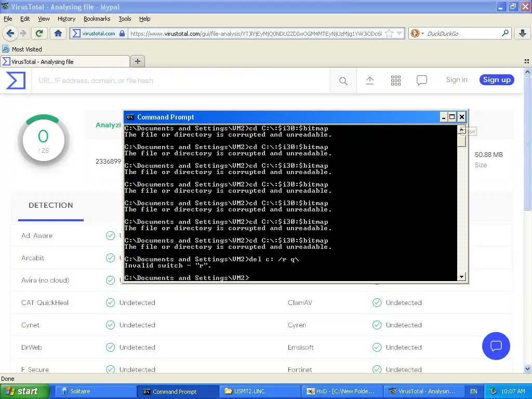Screen dimensions: 532x399
Task: Click the 0 / 28 detection score circle
Action: [44, 140]
